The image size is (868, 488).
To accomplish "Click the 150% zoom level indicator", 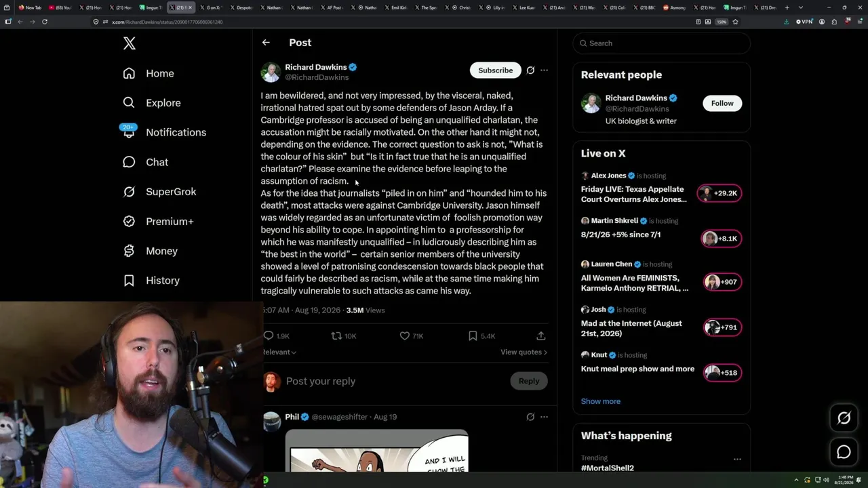I will pos(722,22).
